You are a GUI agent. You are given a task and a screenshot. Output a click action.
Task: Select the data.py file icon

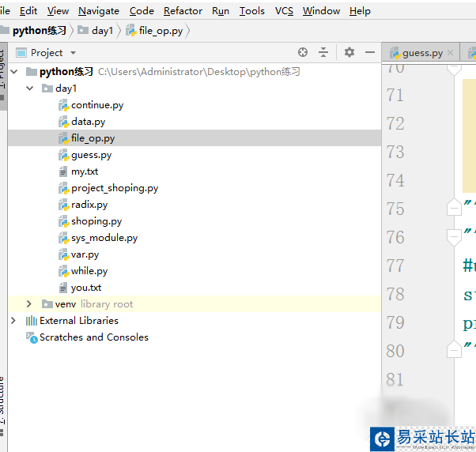63,122
